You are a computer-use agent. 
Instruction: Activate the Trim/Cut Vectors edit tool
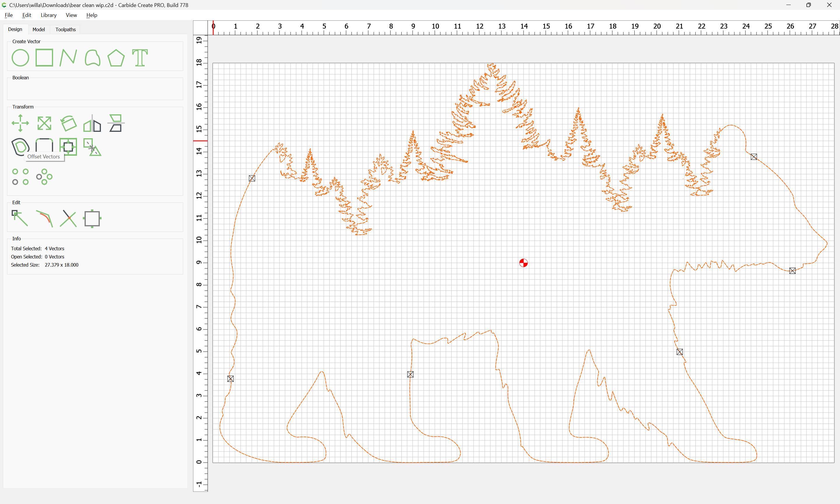point(68,218)
